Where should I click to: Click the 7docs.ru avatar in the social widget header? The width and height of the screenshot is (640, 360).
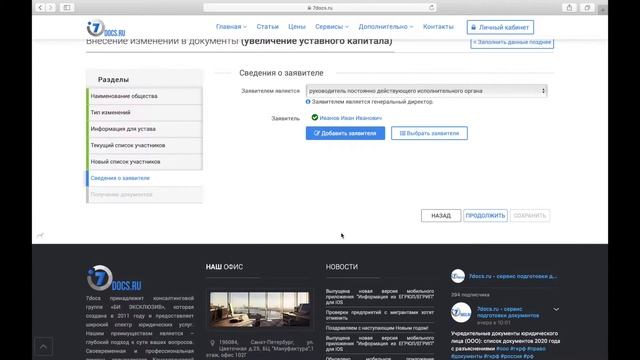[458, 276]
